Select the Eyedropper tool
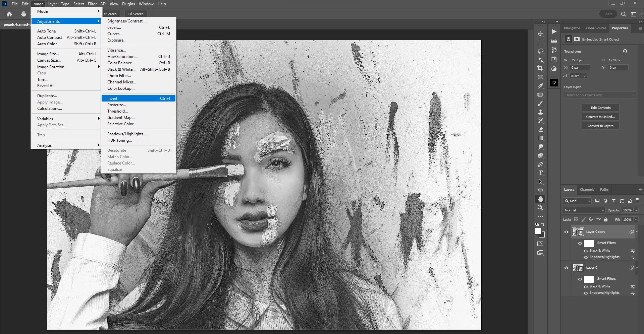 (x=540, y=86)
